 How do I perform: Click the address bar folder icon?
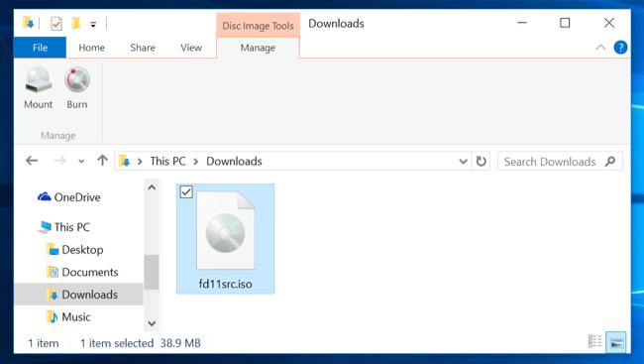(x=124, y=161)
